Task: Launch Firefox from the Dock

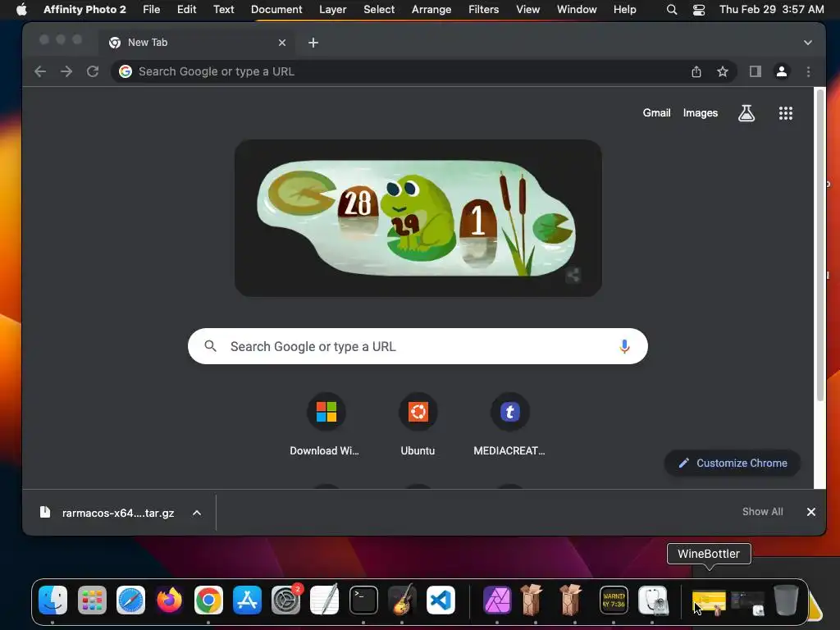Action: click(169, 600)
